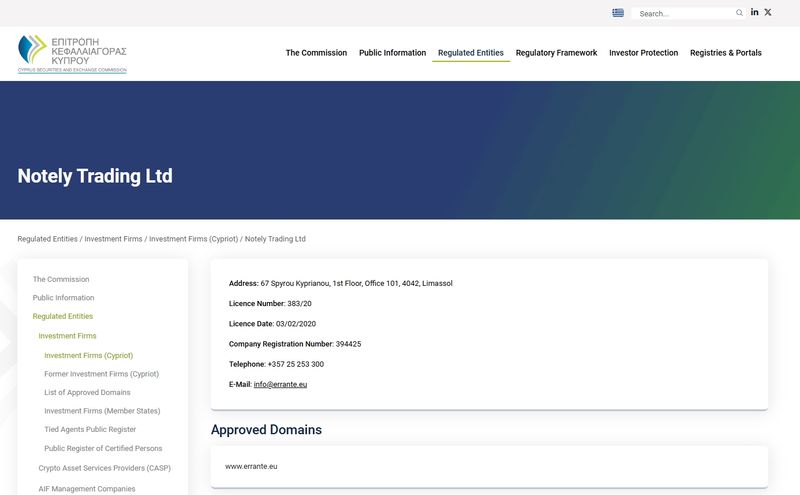800x495 pixels.
Task: Click licence number 383/20
Action: pos(299,304)
